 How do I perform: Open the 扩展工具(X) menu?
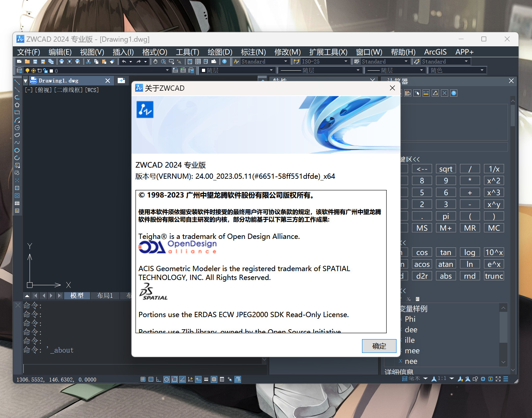coord(328,52)
